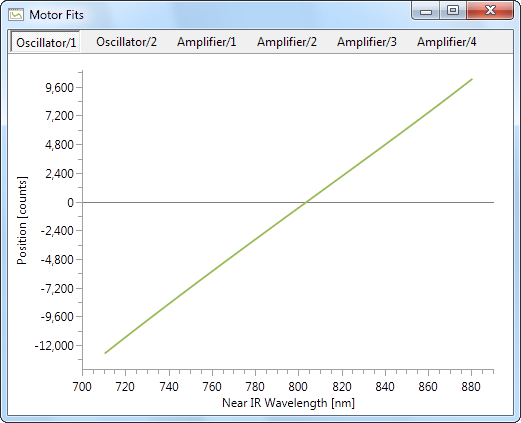The image size is (521, 423).
Task: Maximize the Motor Fits window
Action: point(453,11)
